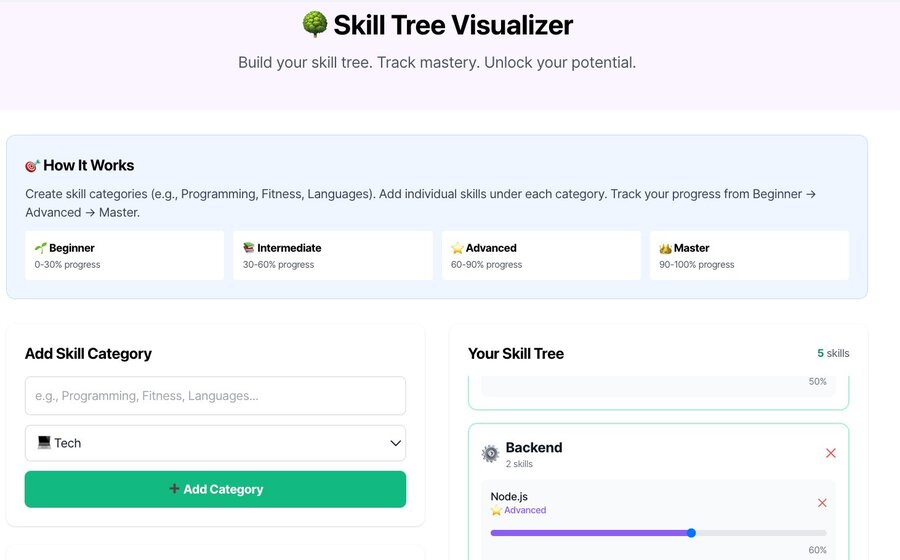Click the Advanced 60-90% progress card

(x=541, y=255)
